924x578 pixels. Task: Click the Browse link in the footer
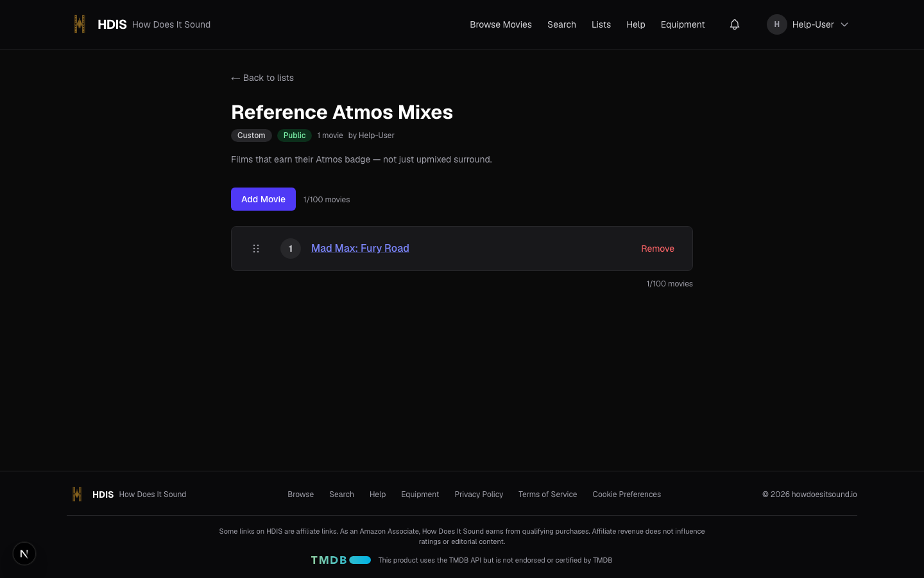click(300, 495)
